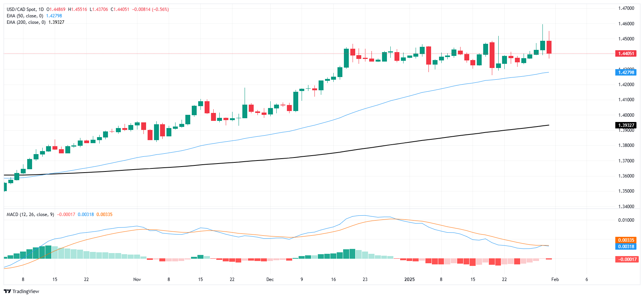Click the red -0.00017 histogram value label
Viewport: 644px width, 298px height.
coord(626,259)
